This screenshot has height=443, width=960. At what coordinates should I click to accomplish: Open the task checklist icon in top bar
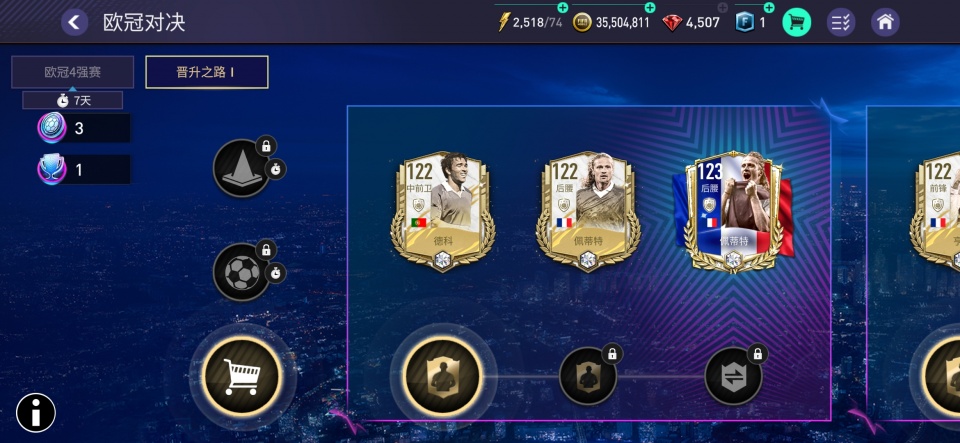pos(841,23)
